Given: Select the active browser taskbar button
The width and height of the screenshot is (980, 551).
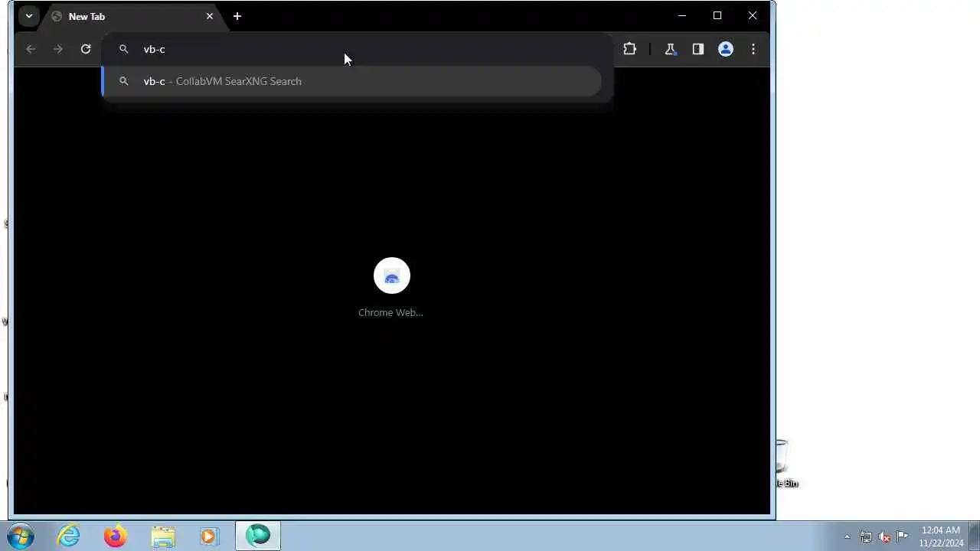Looking at the screenshot, I should coord(258,536).
